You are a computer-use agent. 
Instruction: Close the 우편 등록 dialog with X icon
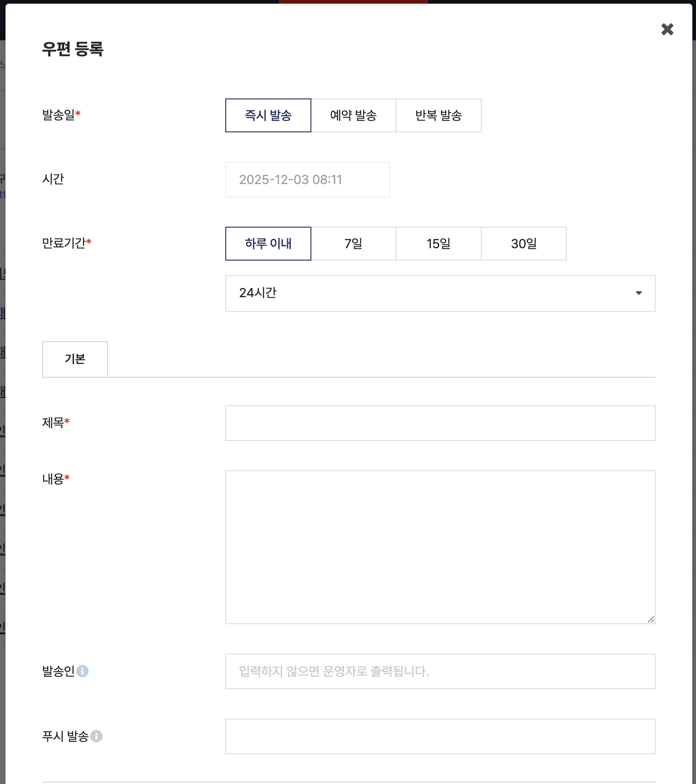[x=667, y=29]
